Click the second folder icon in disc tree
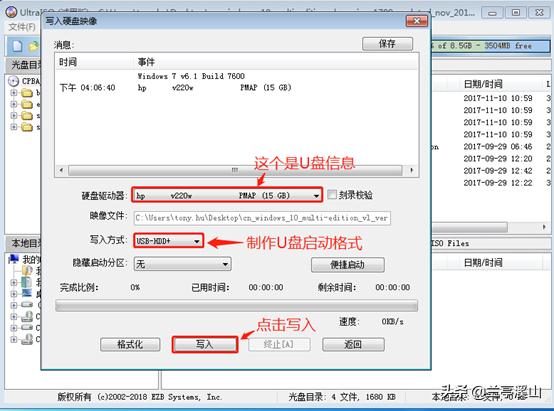This screenshot has width=554, height=411. [27, 104]
